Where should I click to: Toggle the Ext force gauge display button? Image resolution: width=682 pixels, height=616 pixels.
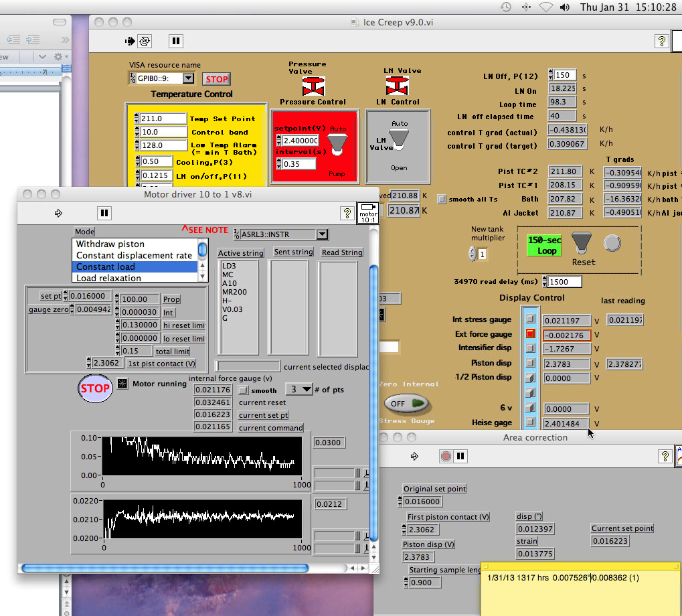530,333
